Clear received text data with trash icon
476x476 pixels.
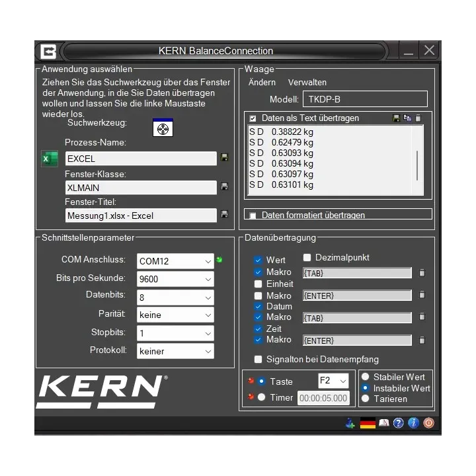(418, 118)
